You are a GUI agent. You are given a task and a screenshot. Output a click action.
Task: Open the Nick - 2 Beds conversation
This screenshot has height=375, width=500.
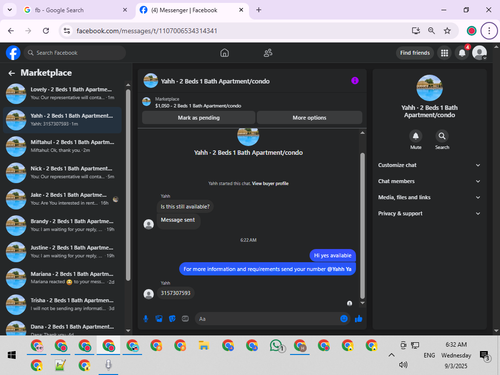coord(62,172)
